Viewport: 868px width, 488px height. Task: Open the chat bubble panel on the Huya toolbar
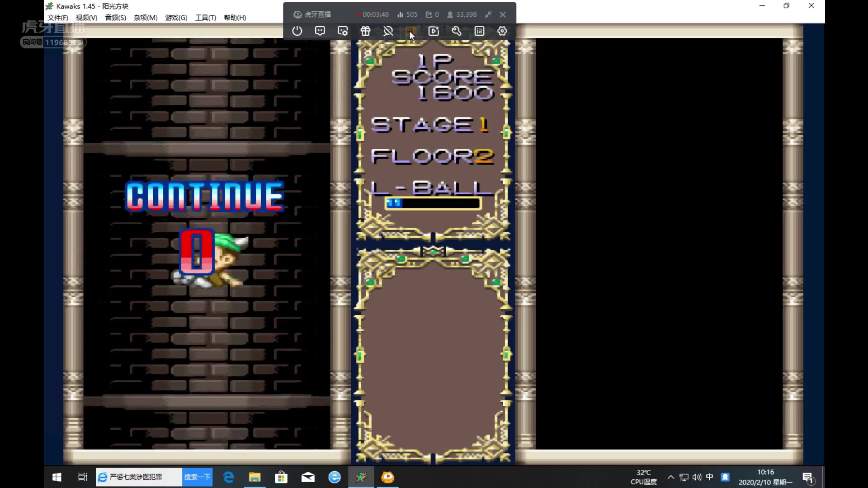click(320, 31)
